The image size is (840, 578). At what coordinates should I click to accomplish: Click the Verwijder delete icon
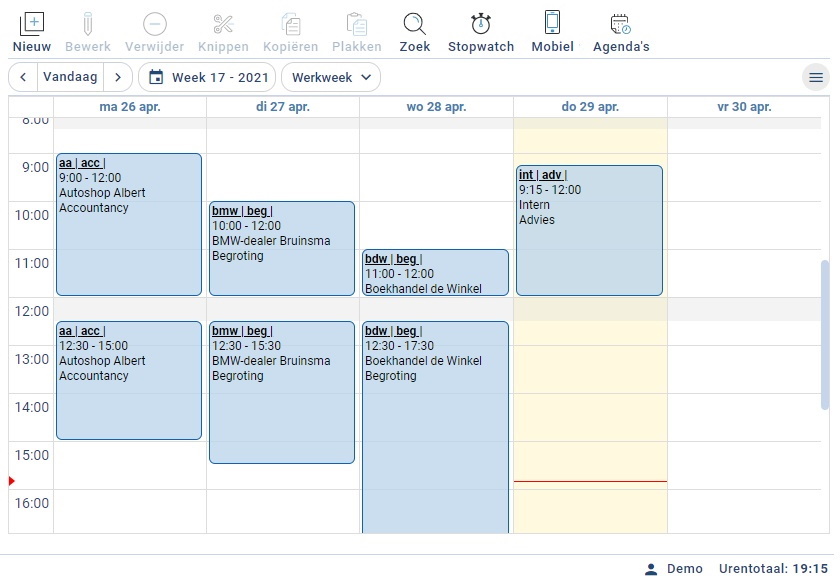coord(155,24)
